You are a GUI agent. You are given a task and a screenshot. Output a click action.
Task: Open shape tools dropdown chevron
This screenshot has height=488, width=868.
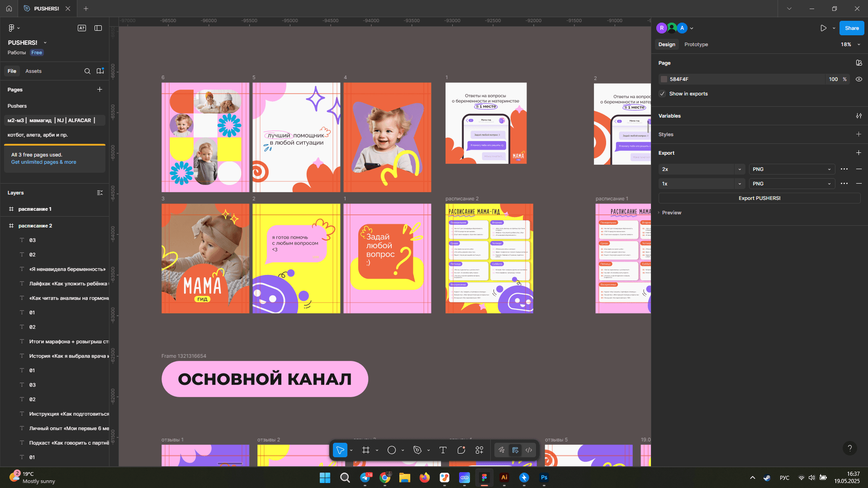pos(403,450)
